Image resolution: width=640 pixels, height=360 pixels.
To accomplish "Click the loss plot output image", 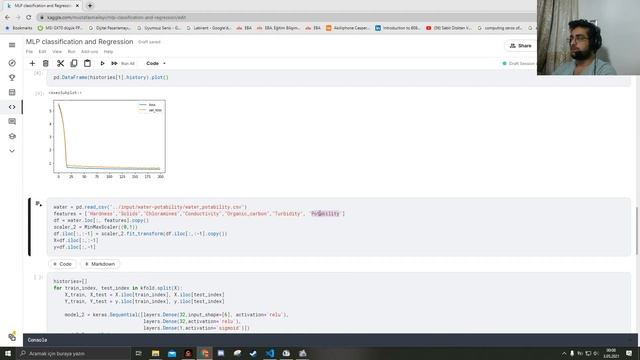I will tap(109, 139).
